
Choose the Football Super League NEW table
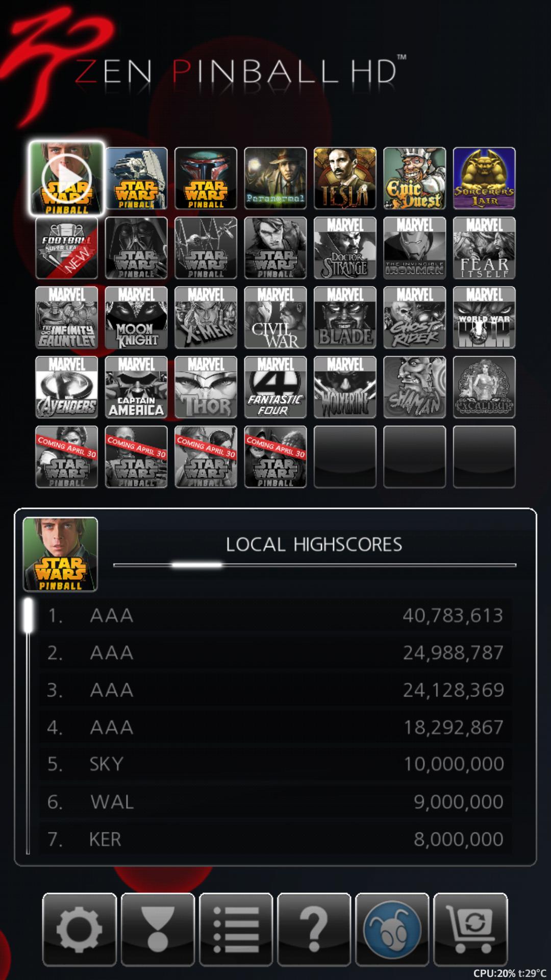[66, 248]
